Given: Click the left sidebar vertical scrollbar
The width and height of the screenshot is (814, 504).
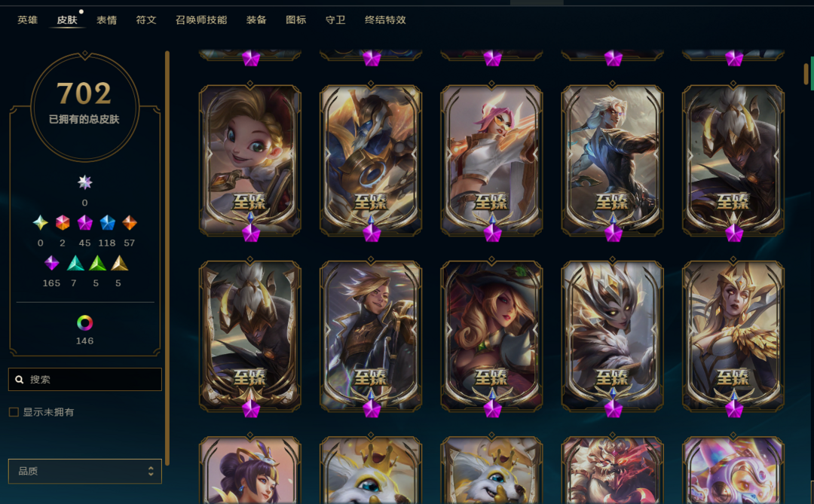Looking at the screenshot, I should click(x=167, y=258).
